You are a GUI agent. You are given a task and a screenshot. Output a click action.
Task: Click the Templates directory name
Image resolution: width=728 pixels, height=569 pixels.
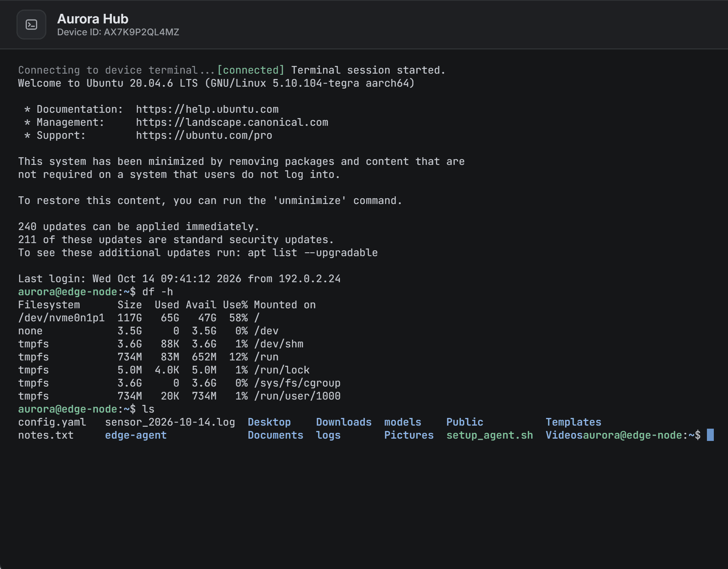tap(574, 422)
